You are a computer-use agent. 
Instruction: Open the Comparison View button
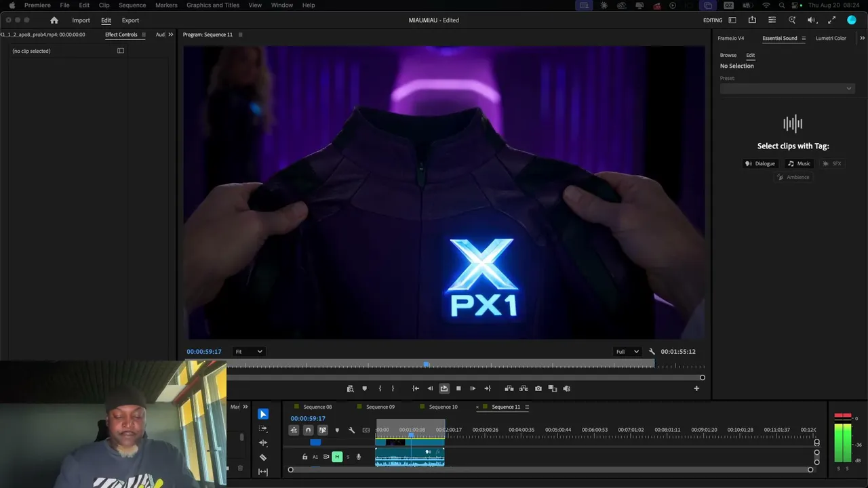click(553, 388)
